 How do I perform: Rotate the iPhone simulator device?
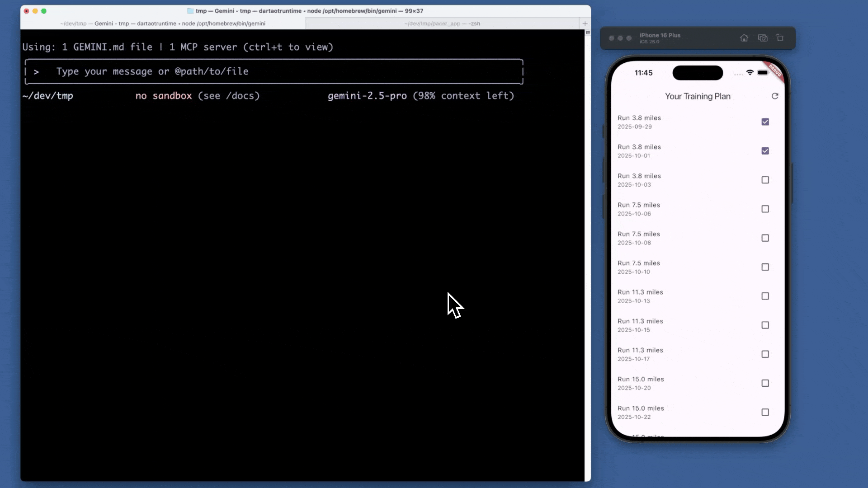point(780,38)
